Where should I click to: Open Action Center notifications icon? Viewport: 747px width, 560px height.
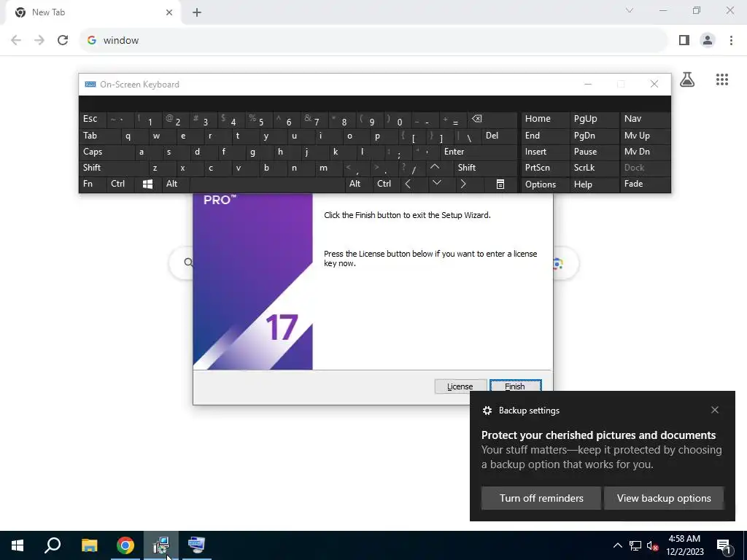tap(724, 545)
